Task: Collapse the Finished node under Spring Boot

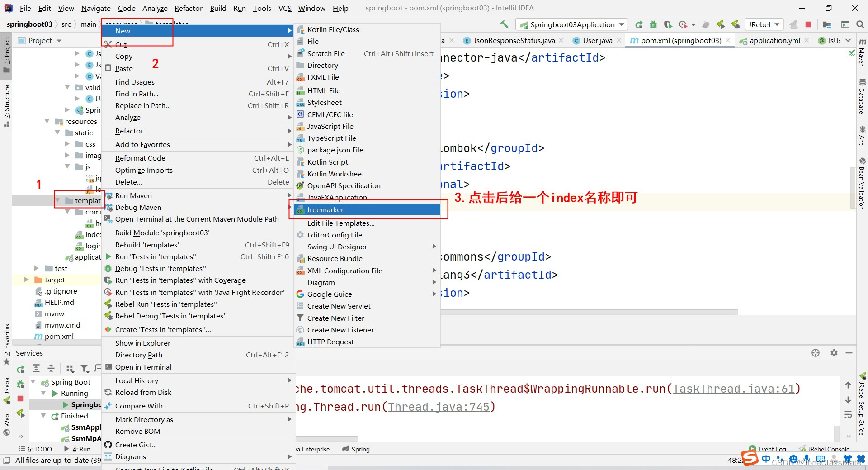Action: point(44,416)
